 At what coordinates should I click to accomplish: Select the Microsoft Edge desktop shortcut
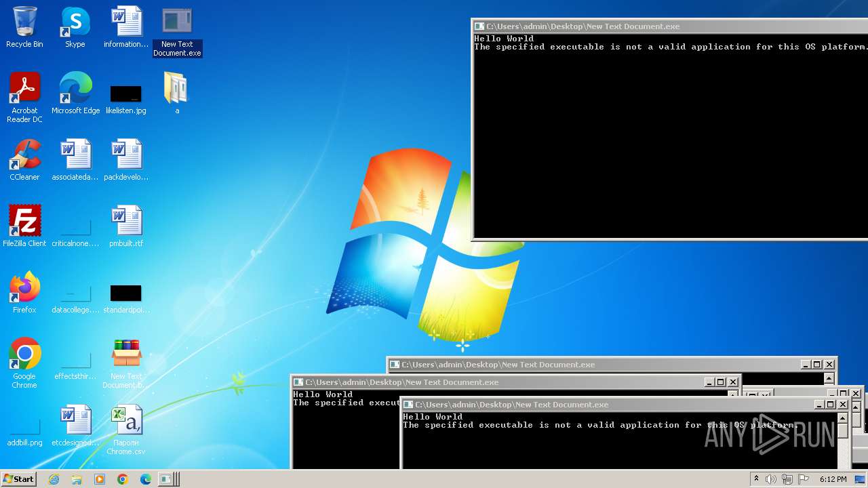click(x=75, y=94)
